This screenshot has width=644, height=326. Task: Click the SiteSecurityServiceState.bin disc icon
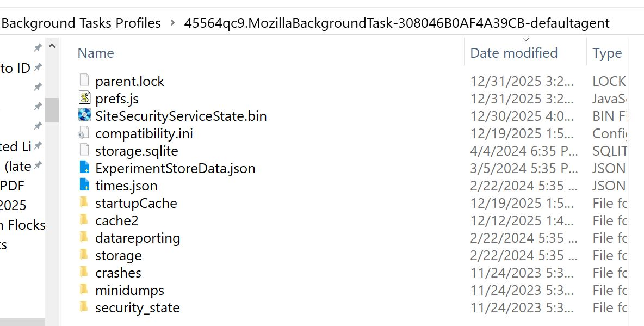tap(84, 116)
